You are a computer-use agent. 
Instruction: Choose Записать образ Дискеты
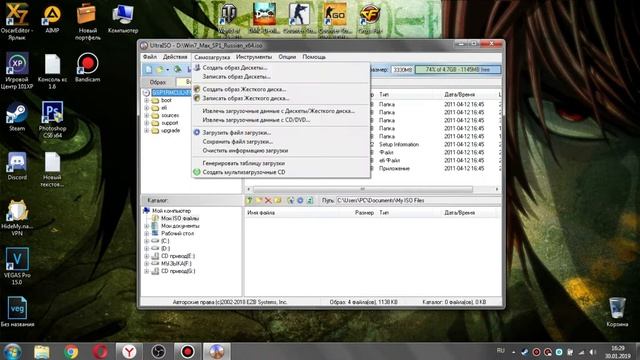[x=281, y=77]
